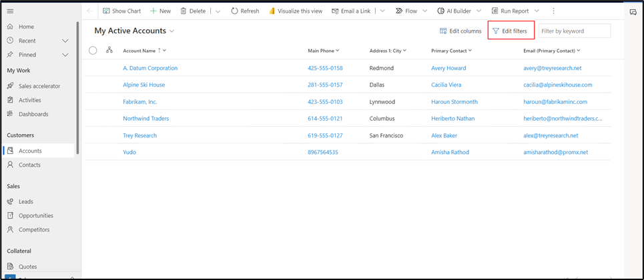
Task: Toggle the select all rows circle
Action: tap(93, 51)
